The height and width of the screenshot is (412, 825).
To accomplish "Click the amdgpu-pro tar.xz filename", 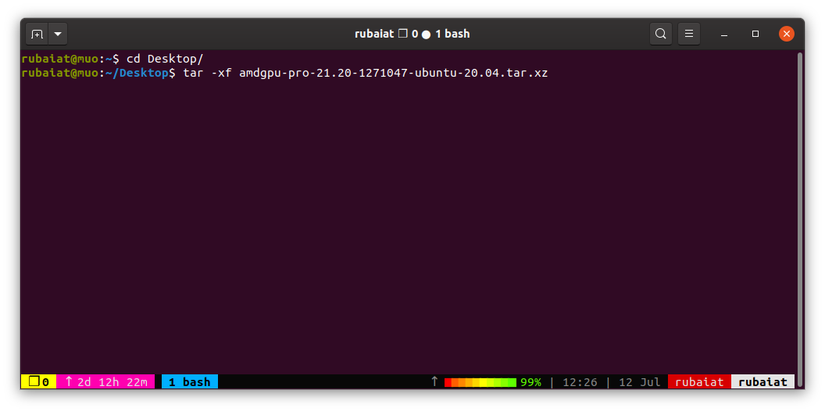I will point(394,73).
